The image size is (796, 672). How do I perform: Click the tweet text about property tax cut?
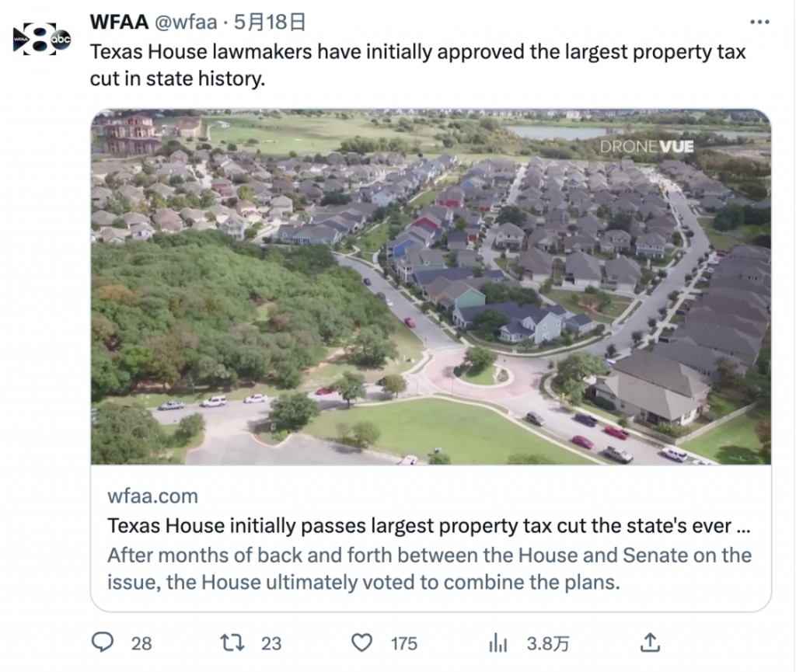click(417, 65)
